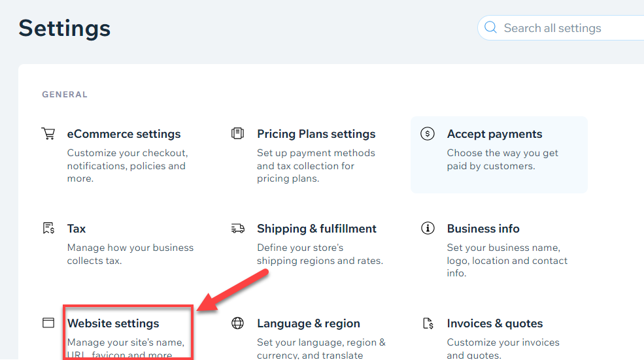Open Invoices & quotes settings
Viewport: 644px width, 360px height.
coord(494,323)
